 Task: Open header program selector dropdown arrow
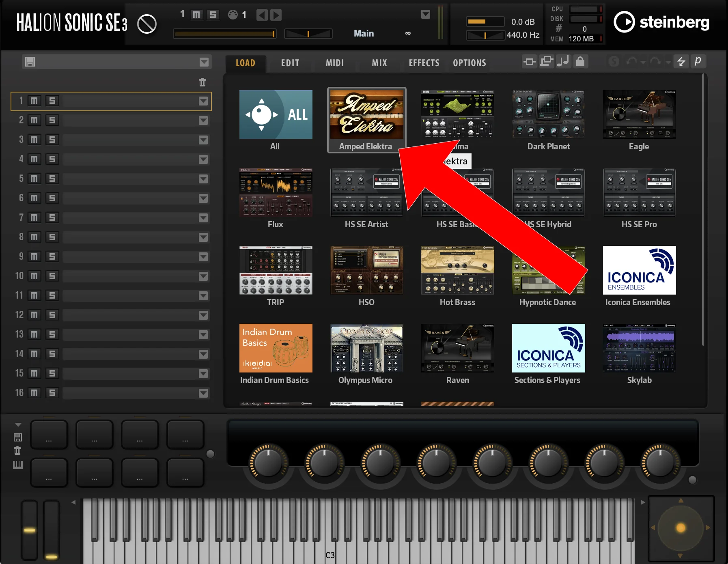pos(426,15)
